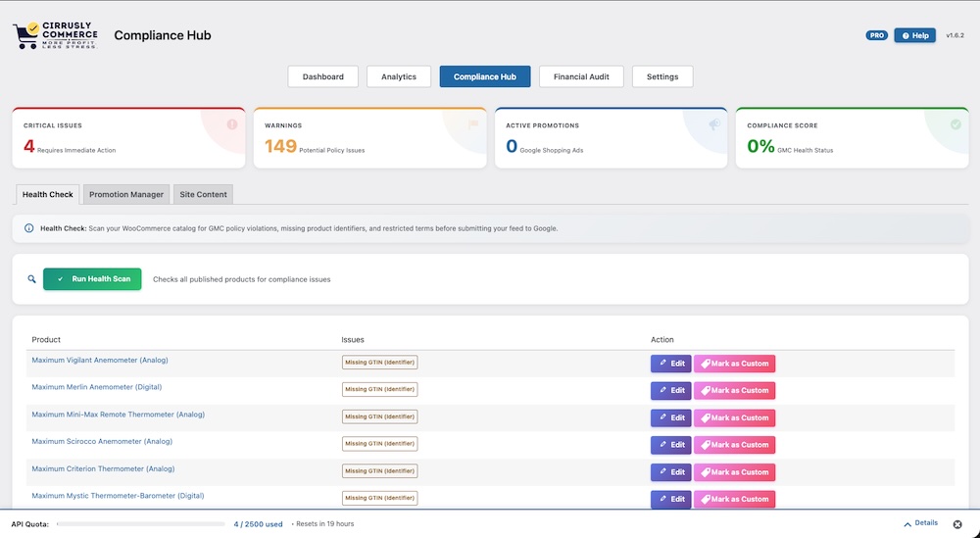980x538 pixels.
Task: Open Maximum Criterion Thermometer (Analog) link
Action: click(x=103, y=468)
